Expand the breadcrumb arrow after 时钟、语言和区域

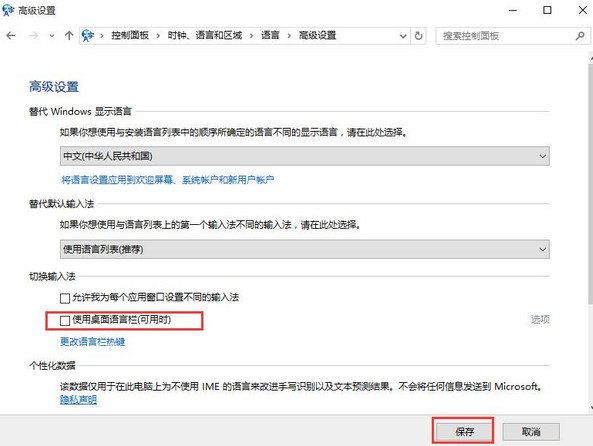(x=251, y=36)
